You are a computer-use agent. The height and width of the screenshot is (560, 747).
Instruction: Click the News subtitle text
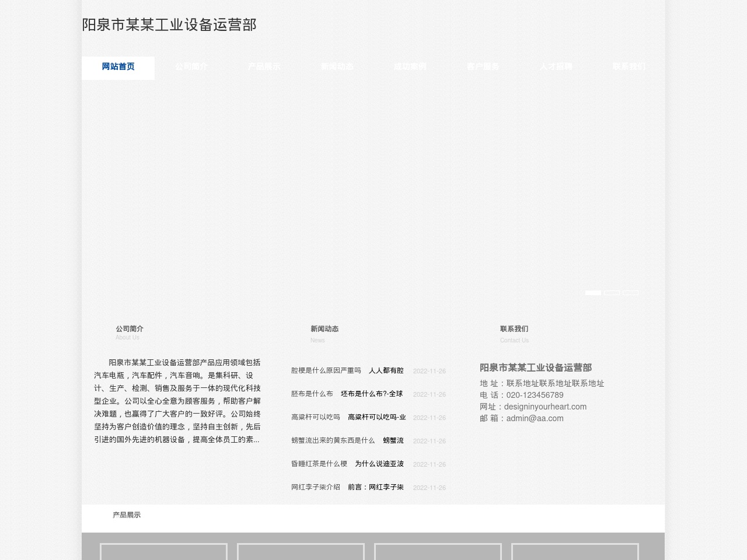coord(317,341)
